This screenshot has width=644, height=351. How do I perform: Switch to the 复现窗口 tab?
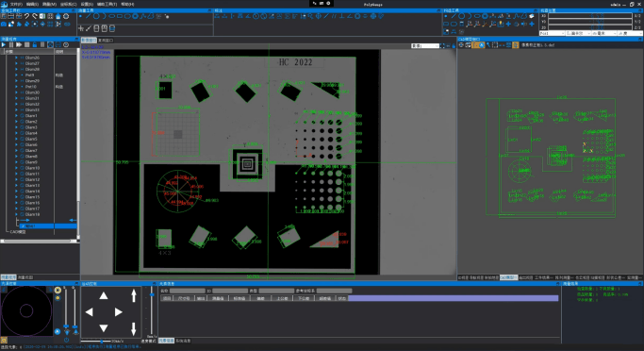coord(106,41)
